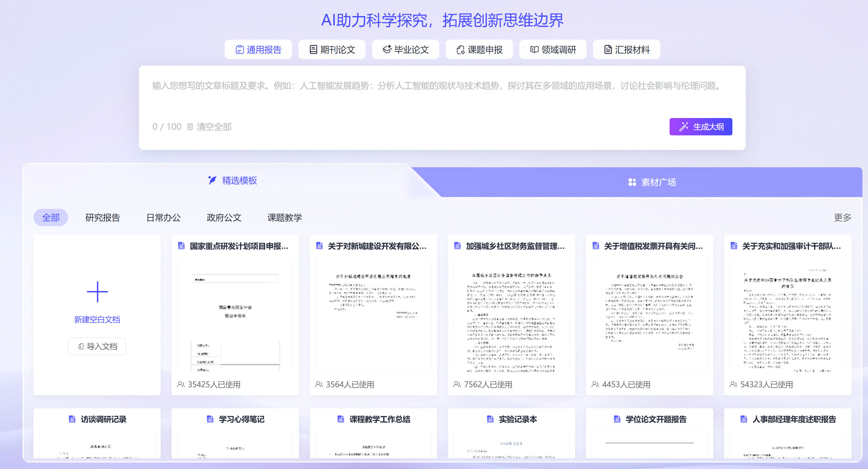
Task: Switch to the 素材广场 tab
Action: tap(652, 182)
